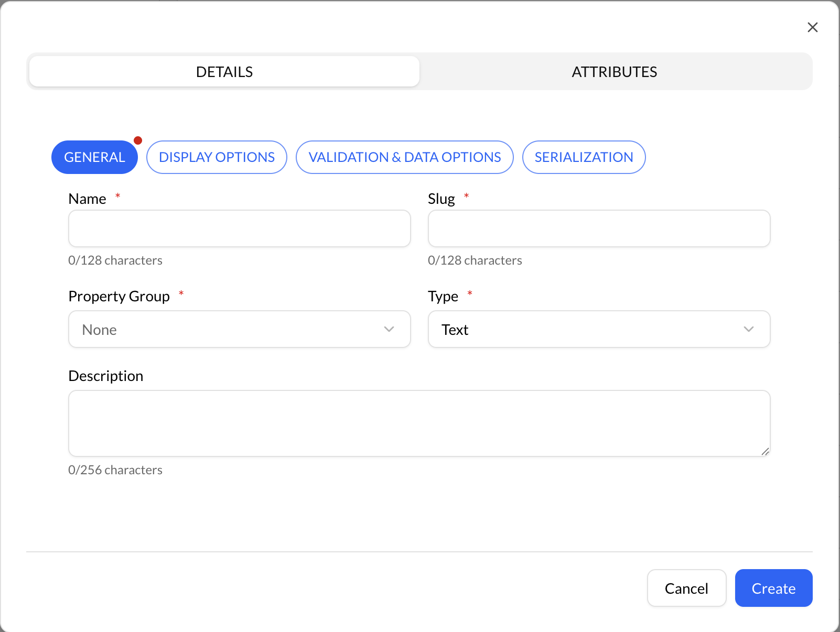Image resolution: width=840 pixels, height=632 pixels.
Task: Grab the Description textarea resize handle
Action: [x=765, y=451]
